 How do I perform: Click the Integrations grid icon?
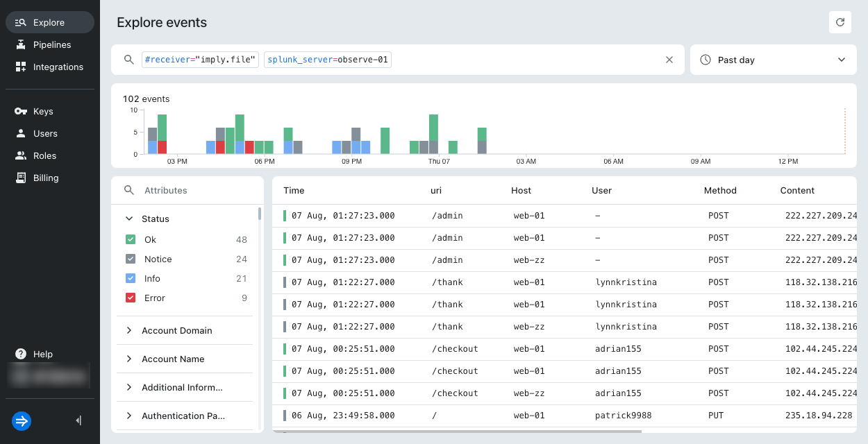(20, 67)
